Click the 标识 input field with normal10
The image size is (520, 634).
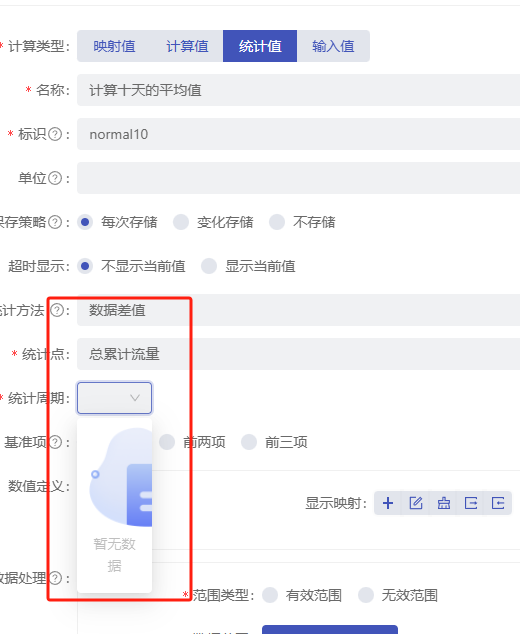coord(298,134)
